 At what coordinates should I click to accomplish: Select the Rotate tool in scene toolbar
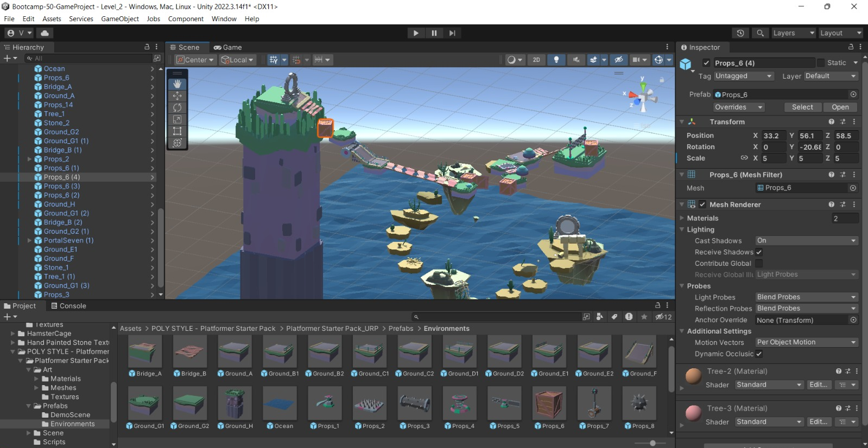[x=177, y=107]
